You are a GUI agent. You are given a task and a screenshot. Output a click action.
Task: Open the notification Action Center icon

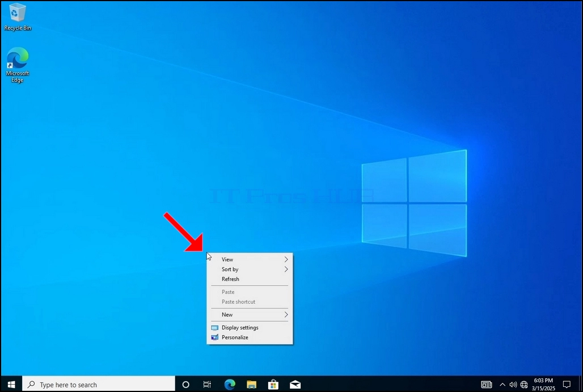click(x=567, y=385)
